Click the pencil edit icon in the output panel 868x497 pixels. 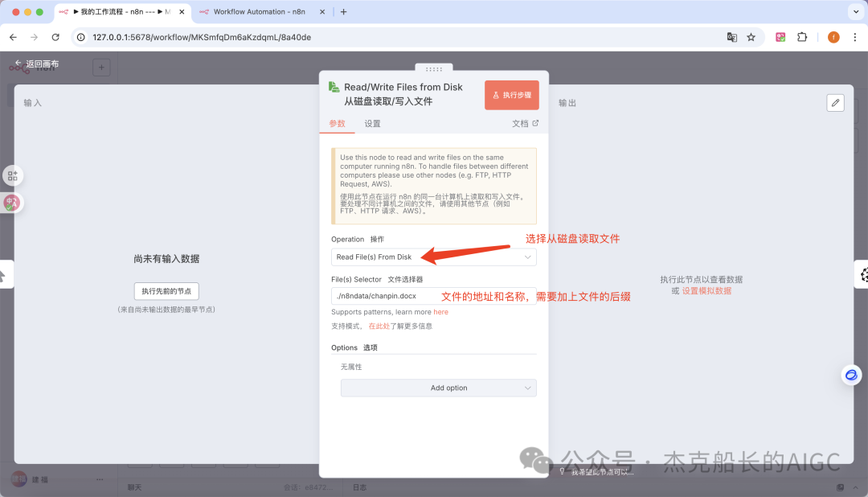tap(835, 102)
